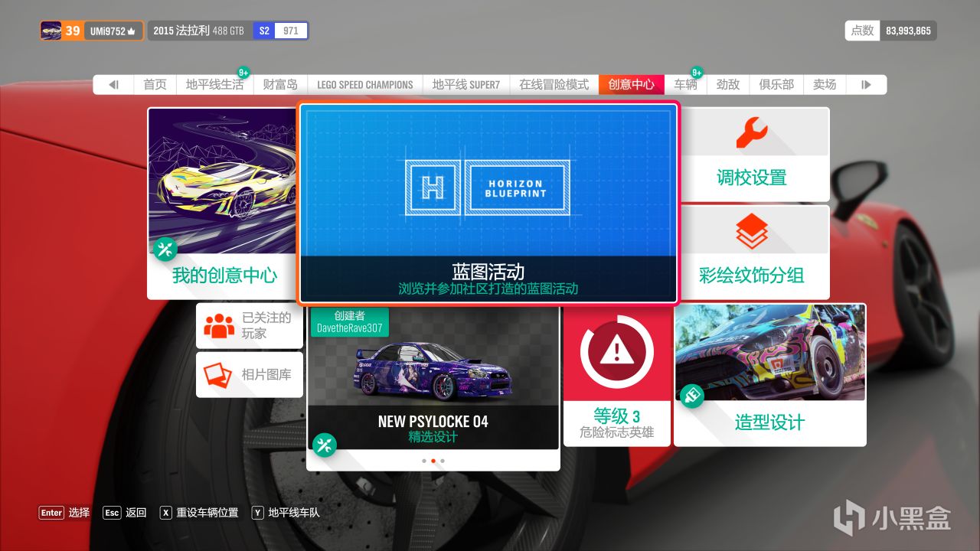
Task: Click 重设车辆位置 at the bottom
Action: click(x=207, y=513)
